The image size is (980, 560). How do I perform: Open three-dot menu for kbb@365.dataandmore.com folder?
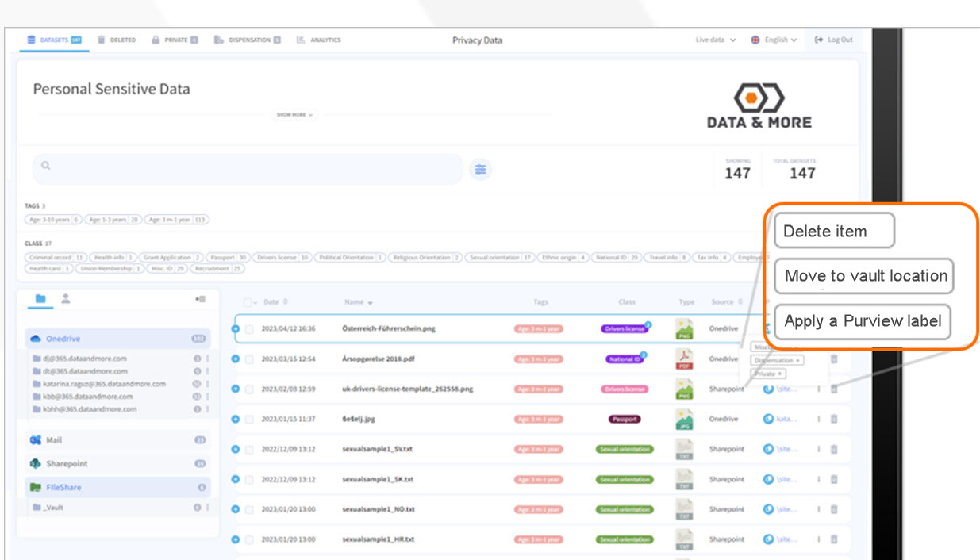[208, 397]
